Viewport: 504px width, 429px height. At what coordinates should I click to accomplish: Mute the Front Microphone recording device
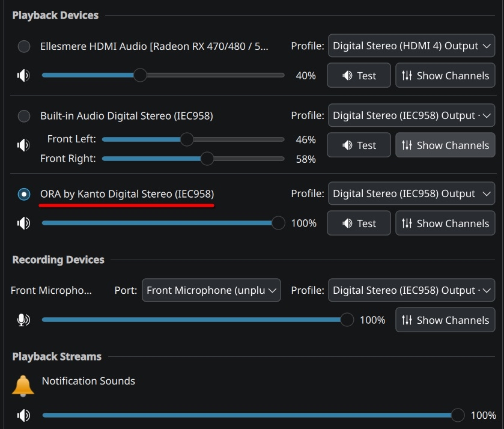click(x=23, y=320)
